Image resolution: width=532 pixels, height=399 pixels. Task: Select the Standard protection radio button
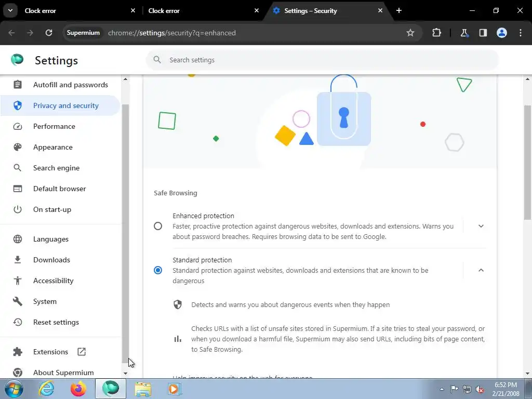(x=158, y=270)
